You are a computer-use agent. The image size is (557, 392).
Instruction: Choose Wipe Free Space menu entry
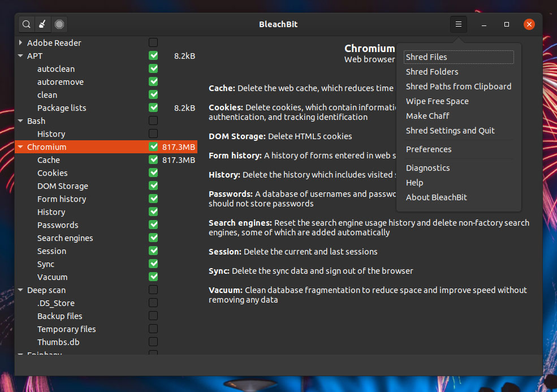click(437, 101)
